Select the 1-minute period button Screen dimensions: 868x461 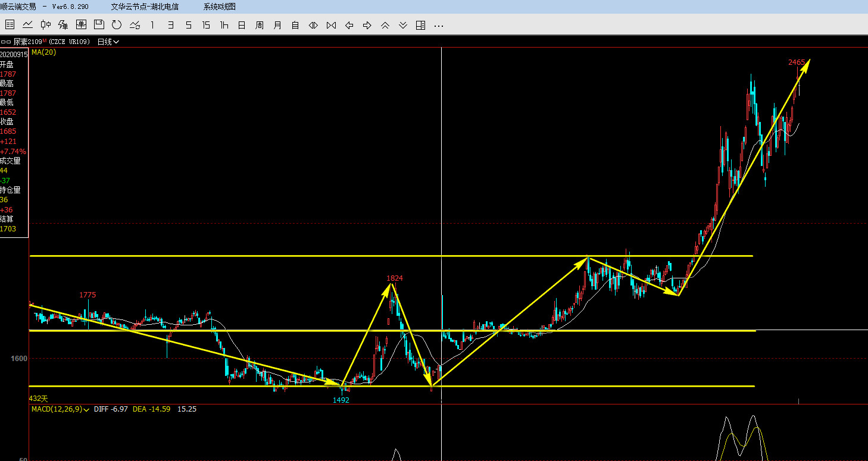(x=152, y=25)
